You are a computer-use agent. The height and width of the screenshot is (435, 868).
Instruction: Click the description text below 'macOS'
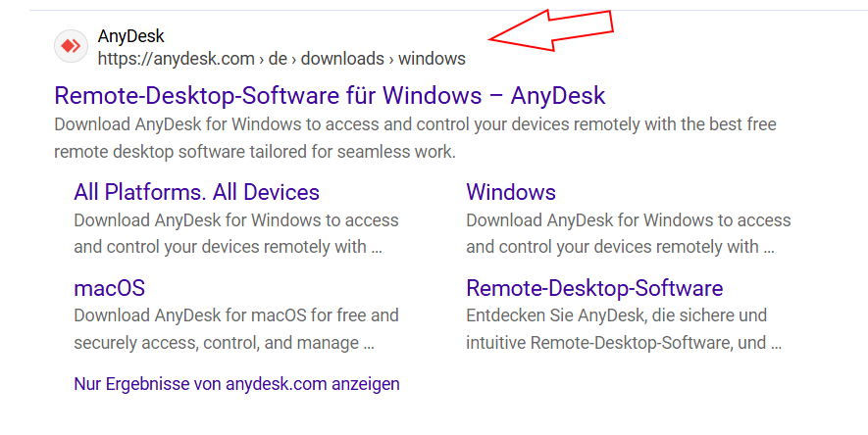click(x=235, y=329)
